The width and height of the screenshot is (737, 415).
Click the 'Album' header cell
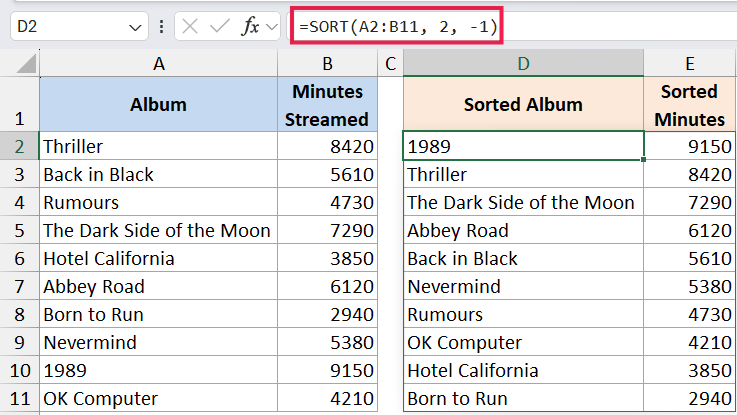pos(159,104)
